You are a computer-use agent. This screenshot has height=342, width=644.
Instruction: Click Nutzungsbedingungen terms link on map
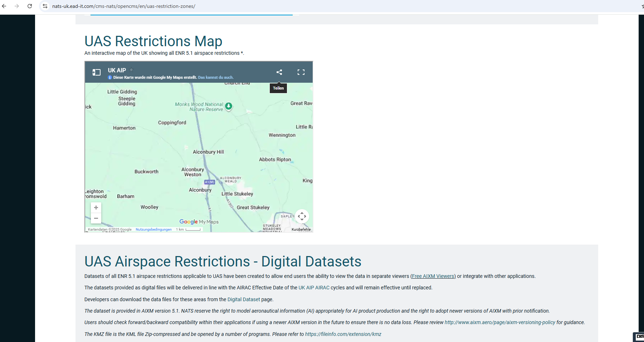point(153,230)
